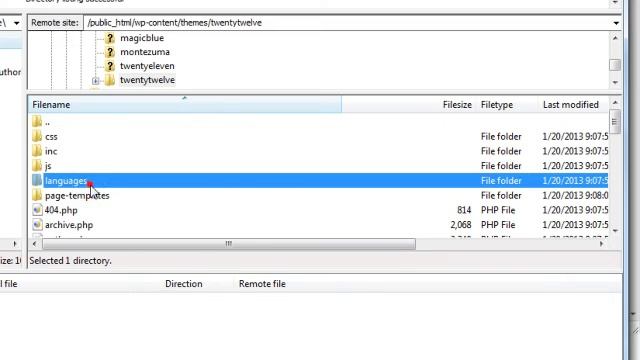Select the inc folder icon

[37, 151]
